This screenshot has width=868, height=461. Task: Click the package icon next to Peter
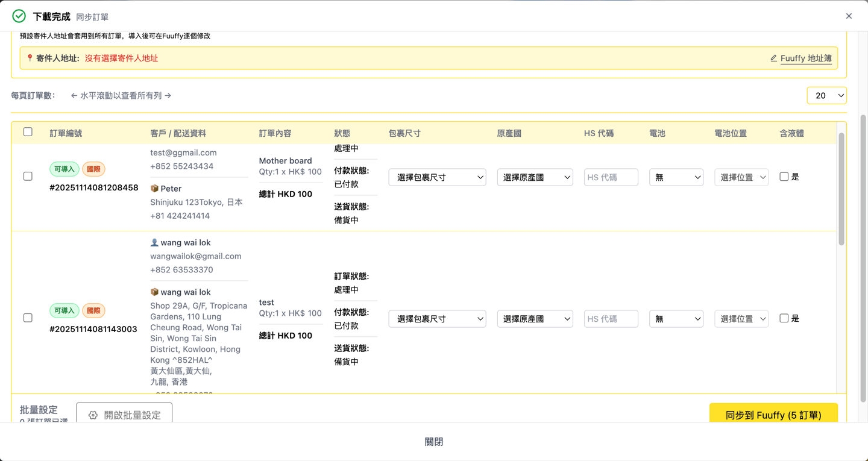tap(154, 189)
